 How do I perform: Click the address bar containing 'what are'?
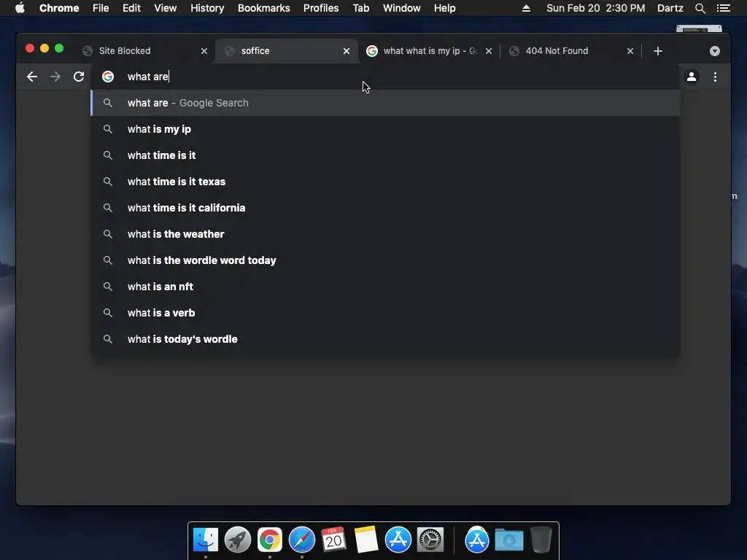[385, 77]
